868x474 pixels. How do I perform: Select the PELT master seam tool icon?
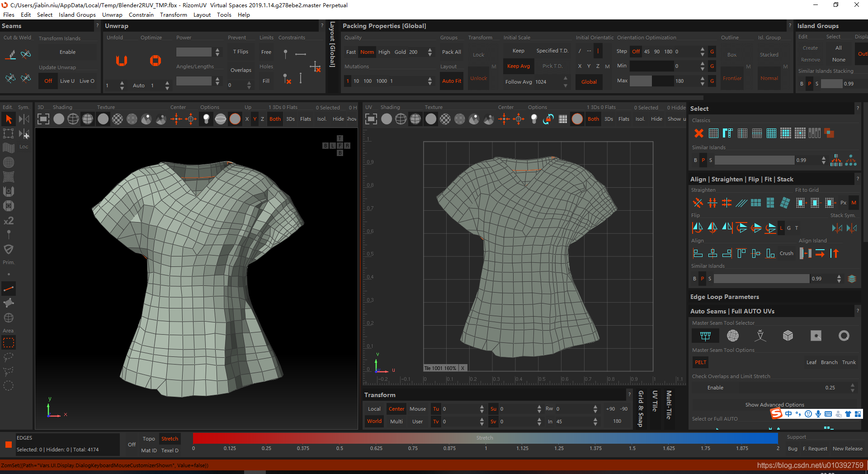point(705,336)
